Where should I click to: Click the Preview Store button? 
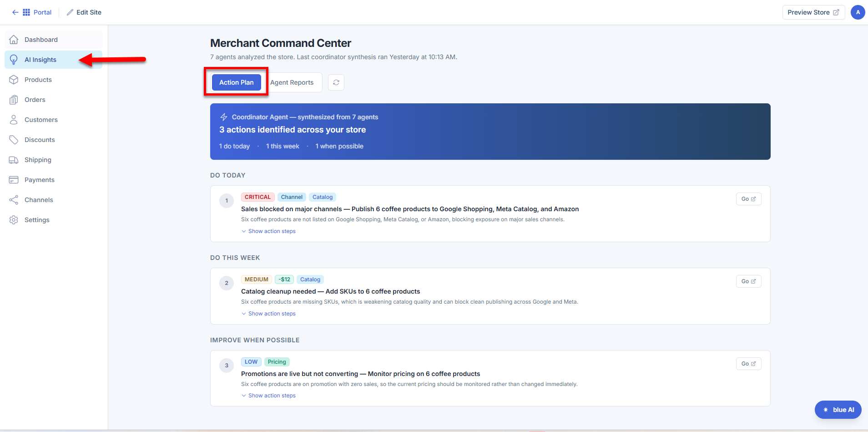tap(813, 12)
